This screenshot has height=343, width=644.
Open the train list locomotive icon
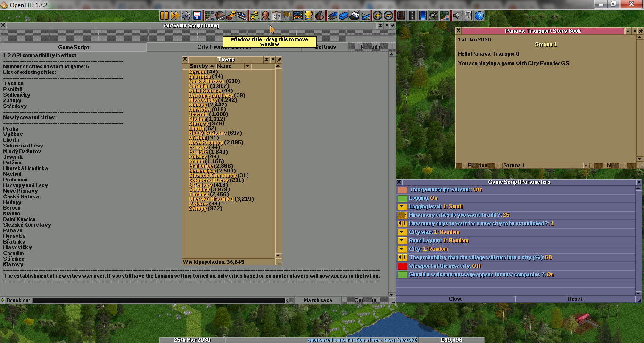click(x=332, y=16)
